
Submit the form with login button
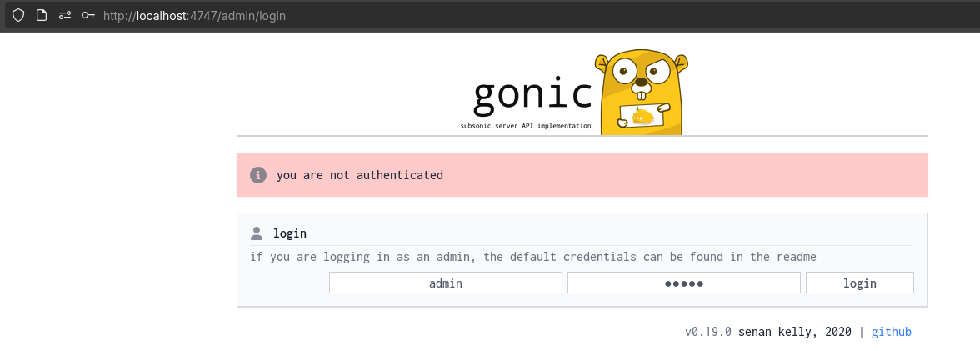(860, 283)
